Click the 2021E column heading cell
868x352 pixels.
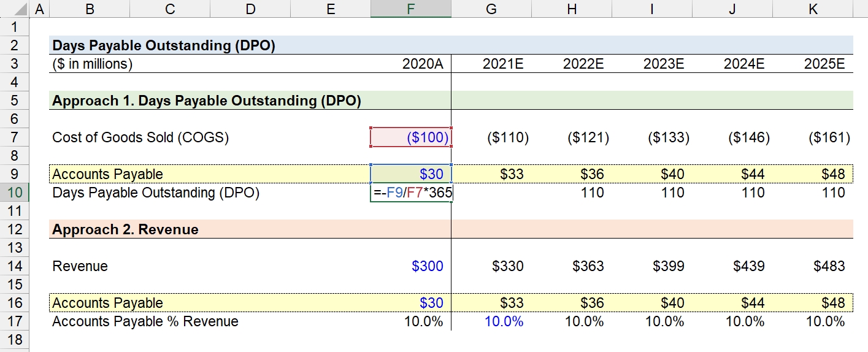tap(491, 64)
